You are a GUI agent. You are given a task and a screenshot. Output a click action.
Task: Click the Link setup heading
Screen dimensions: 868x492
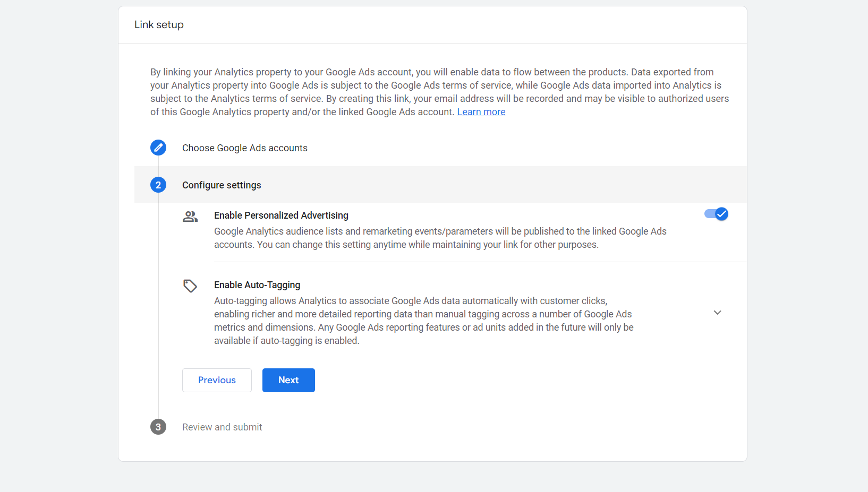[x=159, y=25]
